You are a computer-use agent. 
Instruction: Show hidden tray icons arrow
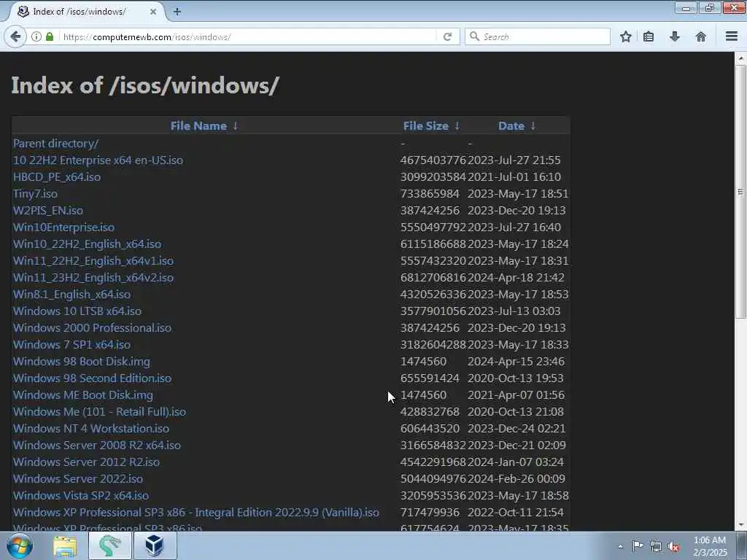[x=620, y=546]
